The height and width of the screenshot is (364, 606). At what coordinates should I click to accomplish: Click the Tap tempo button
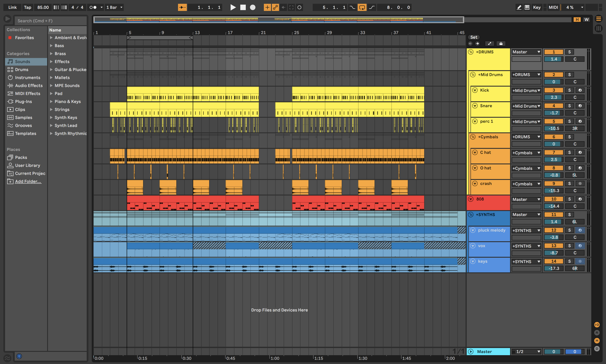pyautogui.click(x=28, y=7)
